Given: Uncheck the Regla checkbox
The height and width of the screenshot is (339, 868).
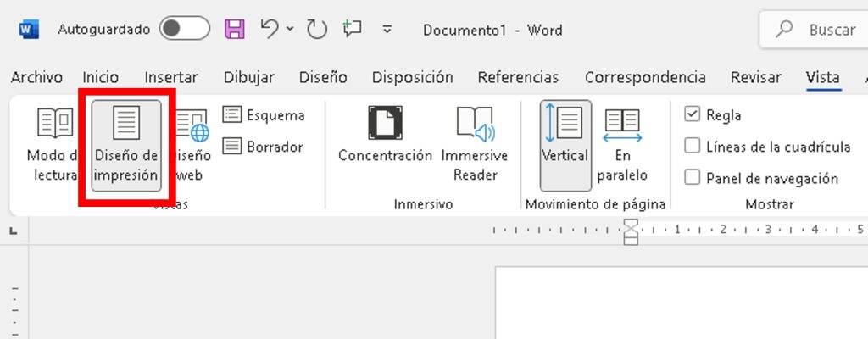Looking at the screenshot, I should click(693, 115).
